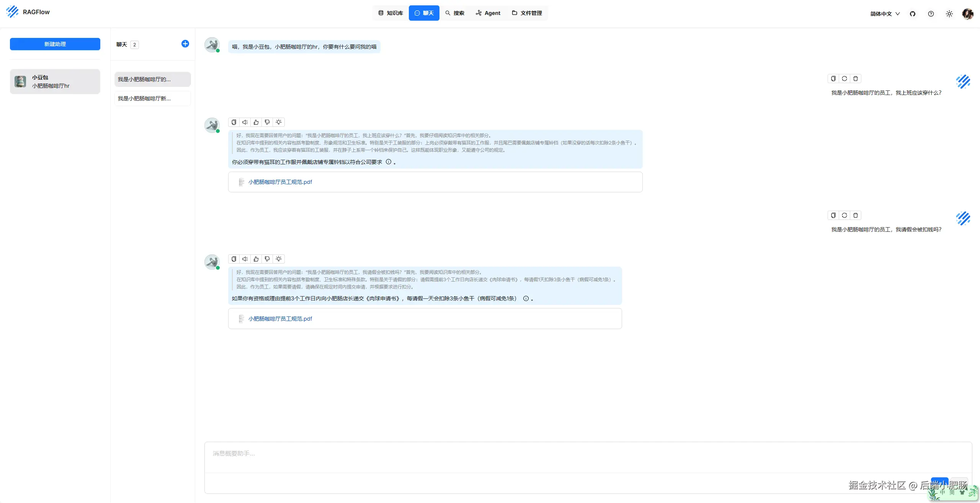Click the add new chat plus icon
Screen dimensions: 980x503
pos(185,44)
